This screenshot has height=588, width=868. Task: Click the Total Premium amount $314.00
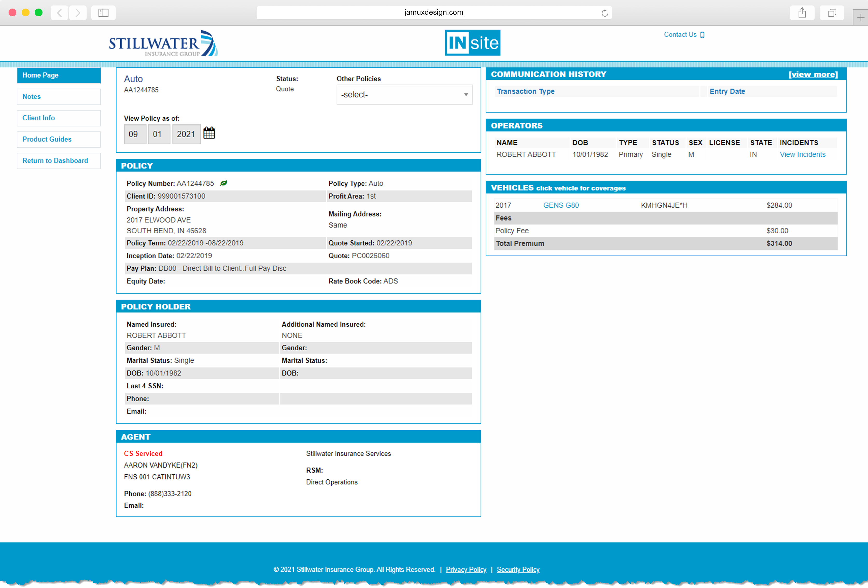coord(779,243)
